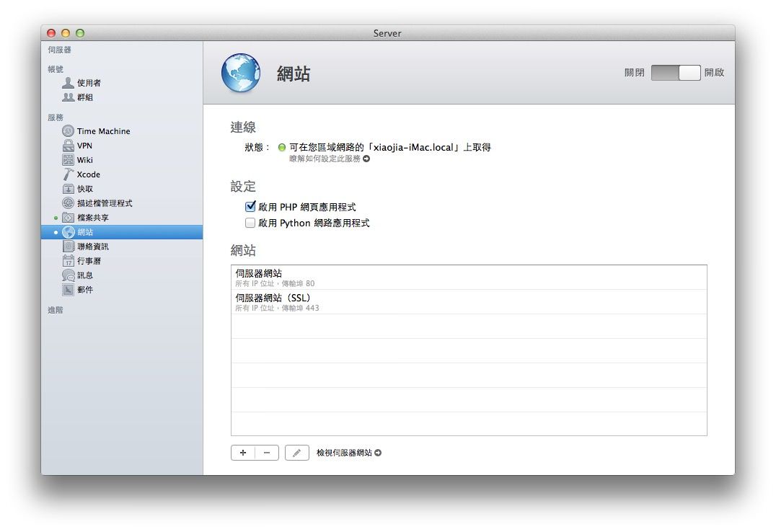Open the Wiki service
The width and height of the screenshot is (776, 532).
point(84,160)
